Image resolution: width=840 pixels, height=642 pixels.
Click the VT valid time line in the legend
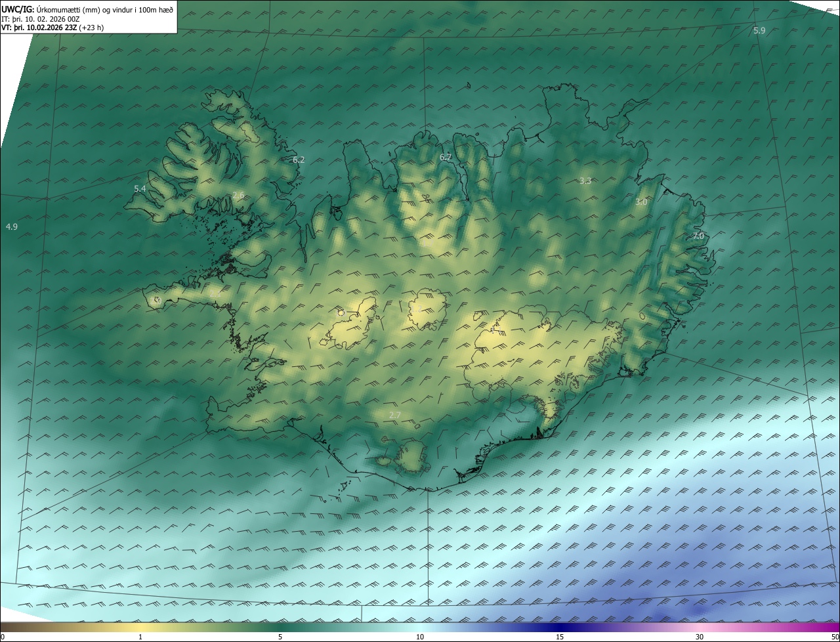52,28
